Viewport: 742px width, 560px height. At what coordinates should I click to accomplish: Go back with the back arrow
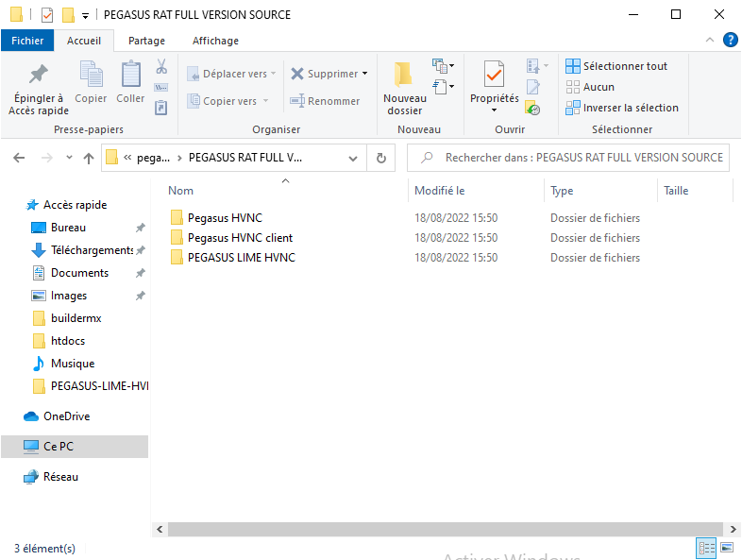(19, 158)
